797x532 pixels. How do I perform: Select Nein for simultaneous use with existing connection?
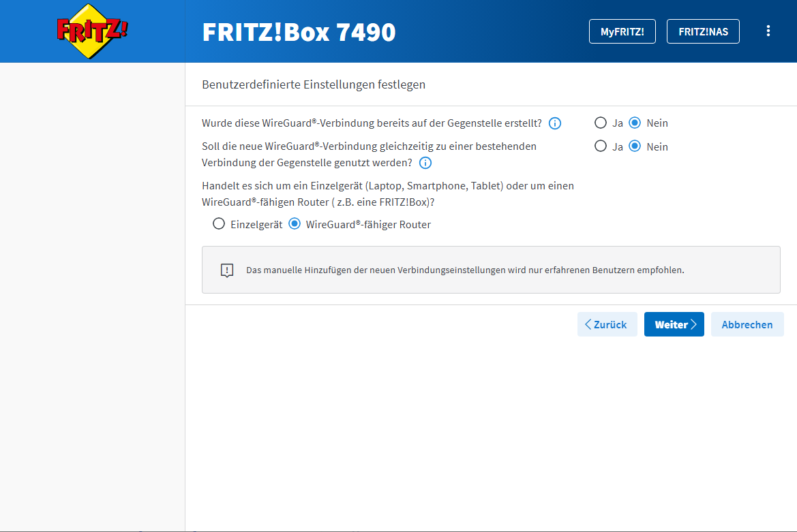[x=635, y=146]
